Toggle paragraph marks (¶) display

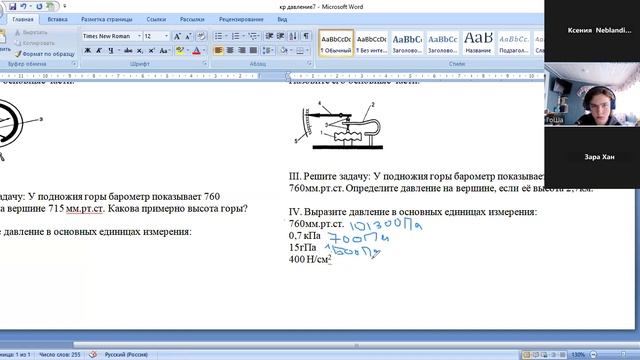pyautogui.click(x=306, y=36)
